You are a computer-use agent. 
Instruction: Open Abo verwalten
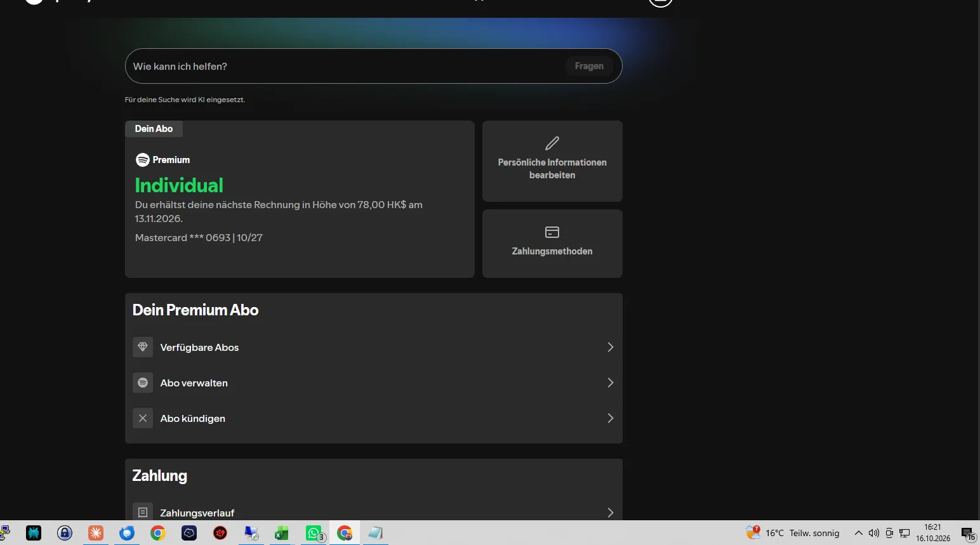pyautogui.click(x=374, y=383)
